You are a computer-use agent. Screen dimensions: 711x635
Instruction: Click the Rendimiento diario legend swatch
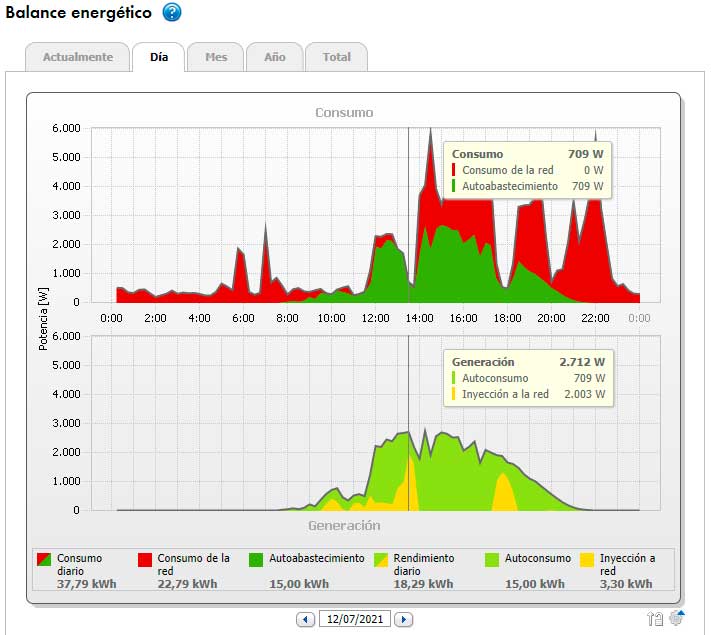(x=381, y=559)
